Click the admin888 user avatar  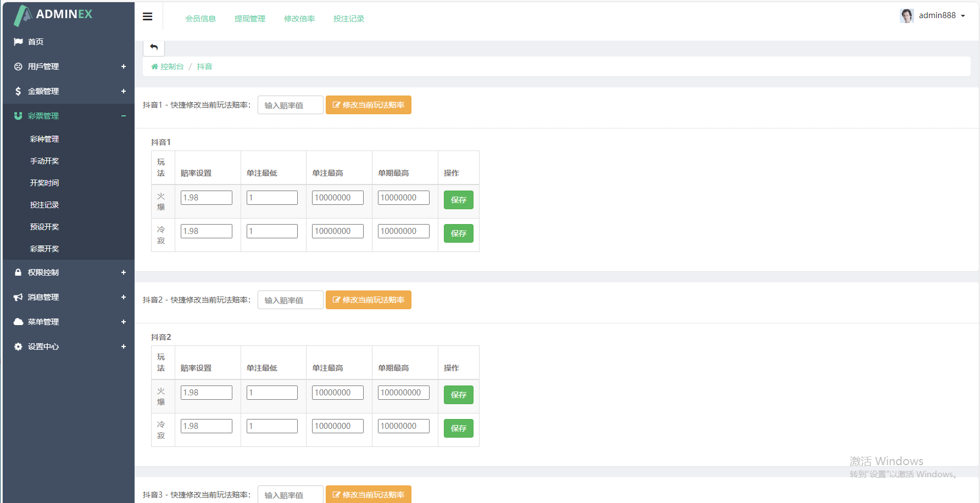pos(906,16)
